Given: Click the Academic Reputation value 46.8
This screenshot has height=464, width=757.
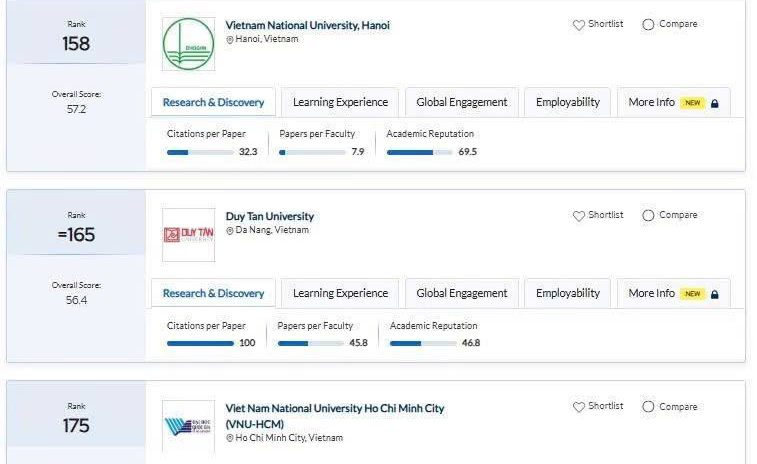Looking at the screenshot, I should coord(471,343).
